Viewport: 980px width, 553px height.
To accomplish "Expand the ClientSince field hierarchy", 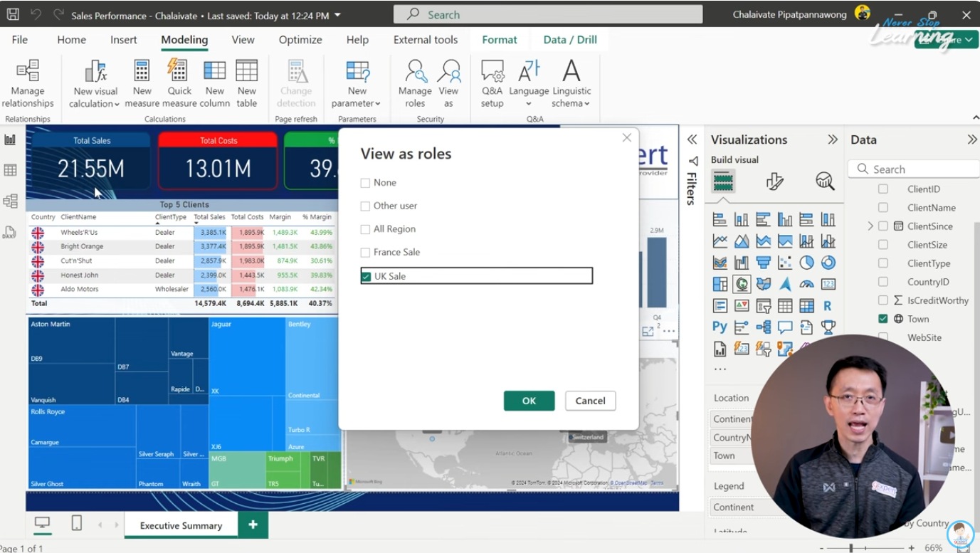I will click(x=870, y=226).
